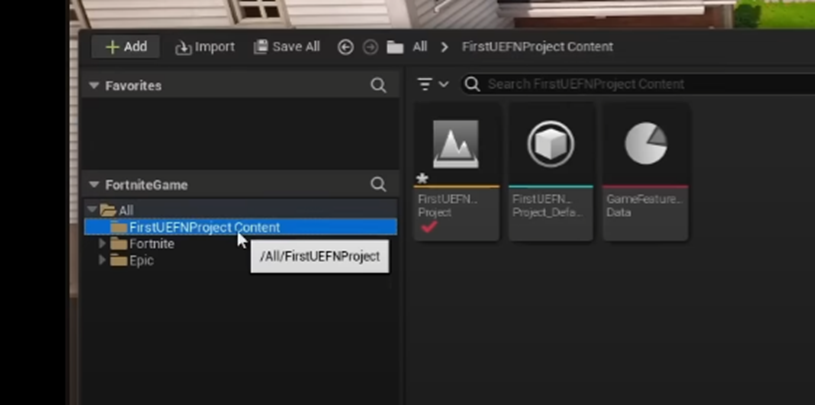This screenshot has height=405, width=815.
Task: Click the Epic folder icon in tree
Action: click(x=119, y=260)
